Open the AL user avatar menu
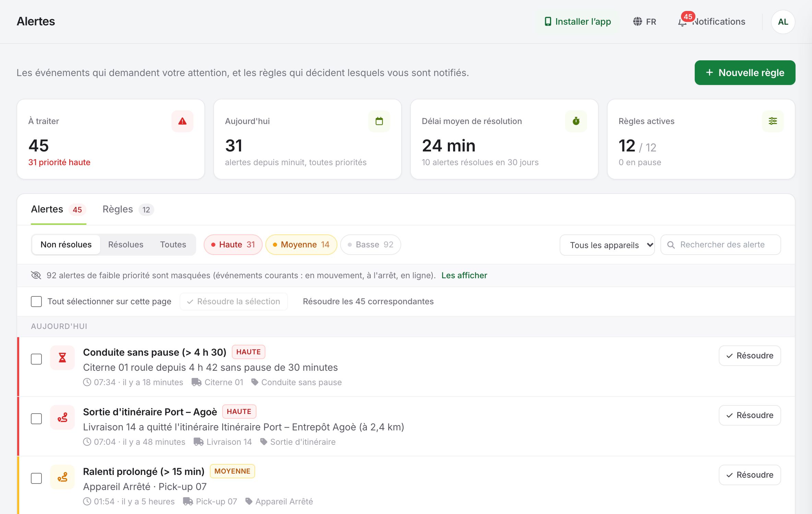The image size is (812, 514). point(783,22)
